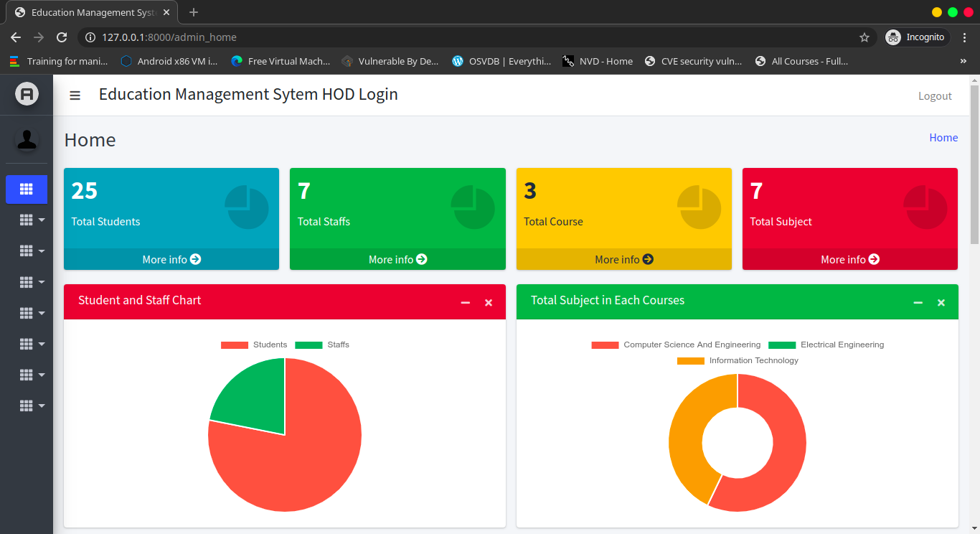This screenshot has width=980, height=534.
Task: Remove the Student and Staff Chart card
Action: [489, 303]
